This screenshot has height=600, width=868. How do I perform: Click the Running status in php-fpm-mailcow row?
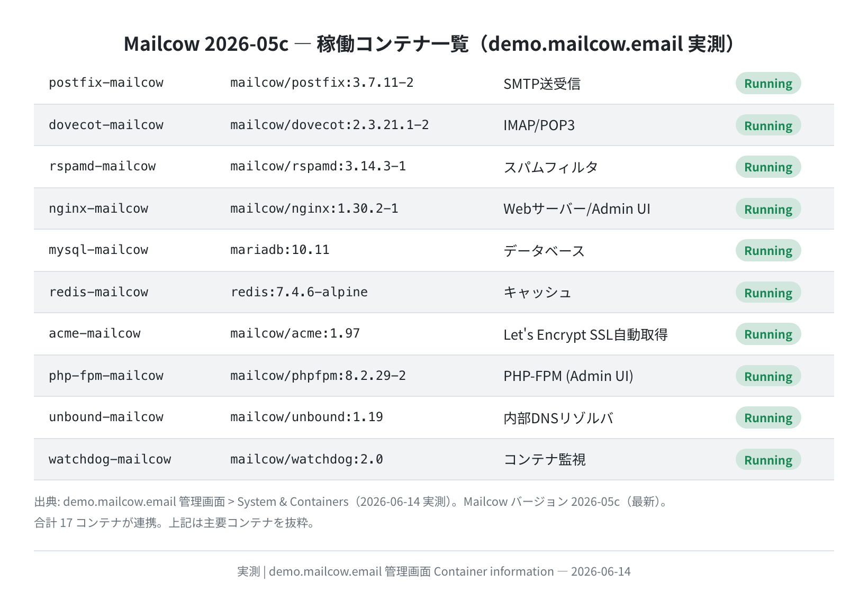[x=768, y=376]
